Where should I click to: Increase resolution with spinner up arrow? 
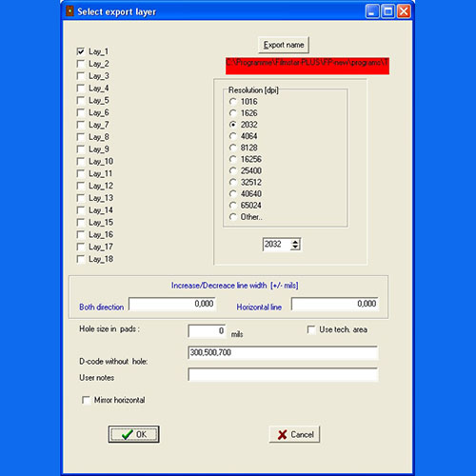point(295,242)
